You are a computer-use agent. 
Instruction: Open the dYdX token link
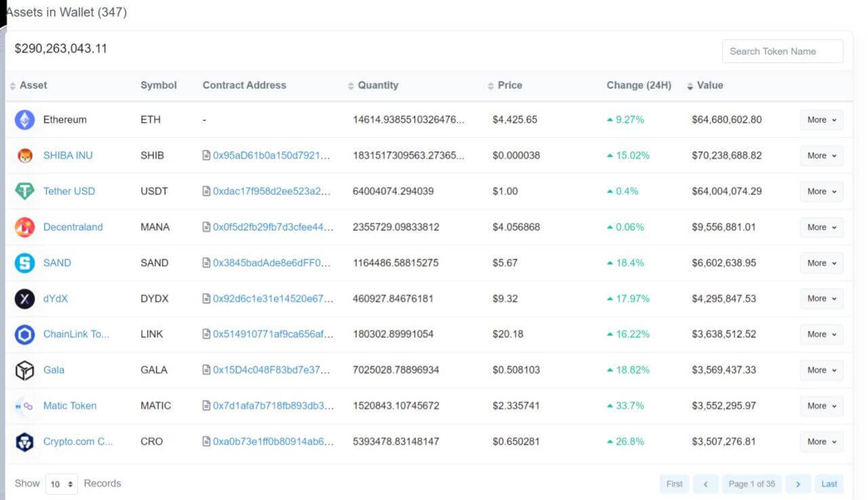tap(56, 299)
